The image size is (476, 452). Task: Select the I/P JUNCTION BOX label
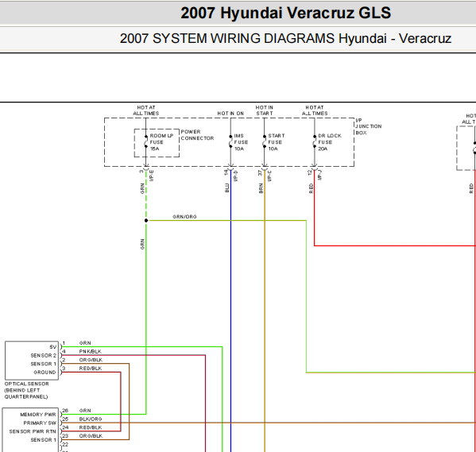[369, 126]
